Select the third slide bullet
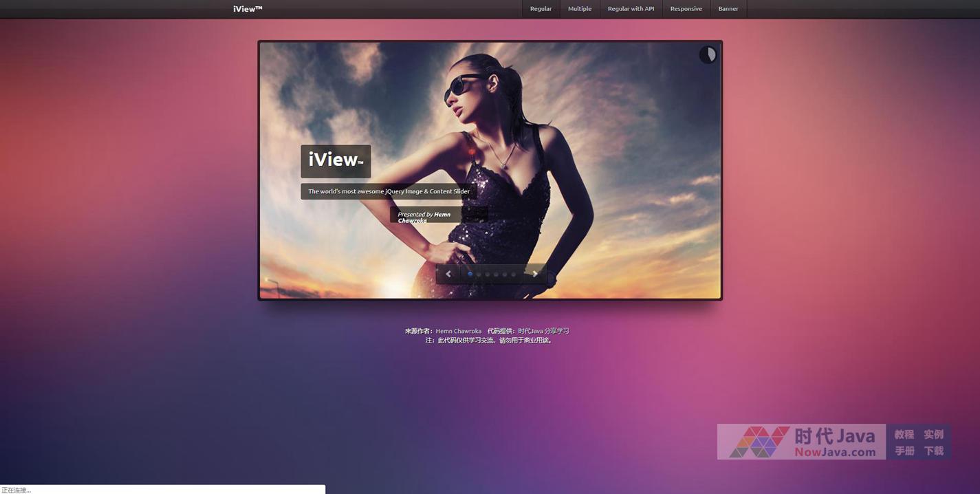 (x=488, y=274)
